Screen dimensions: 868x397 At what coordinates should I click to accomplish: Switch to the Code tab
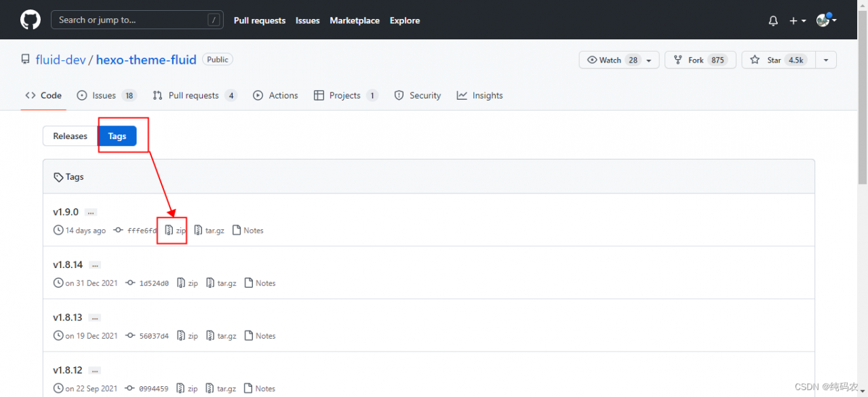point(43,96)
